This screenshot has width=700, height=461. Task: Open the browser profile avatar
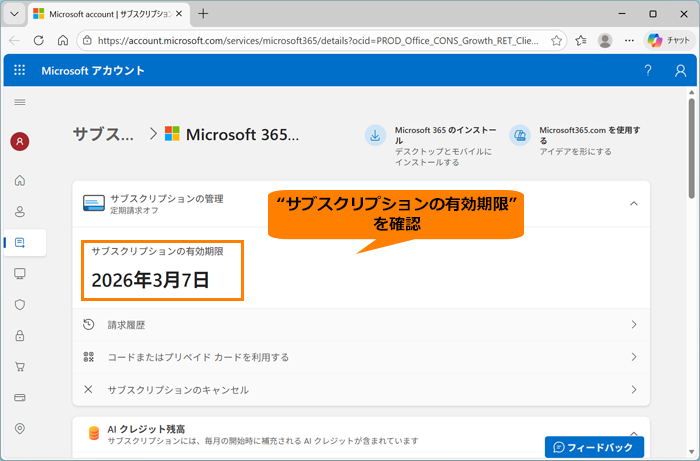point(605,41)
